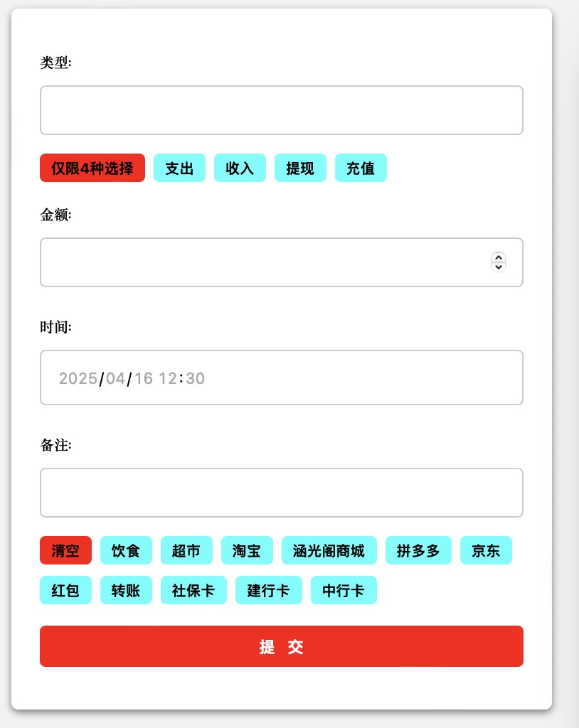Choose the 收入 type tag
This screenshot has height=728, width=579.
pos(240,168)
